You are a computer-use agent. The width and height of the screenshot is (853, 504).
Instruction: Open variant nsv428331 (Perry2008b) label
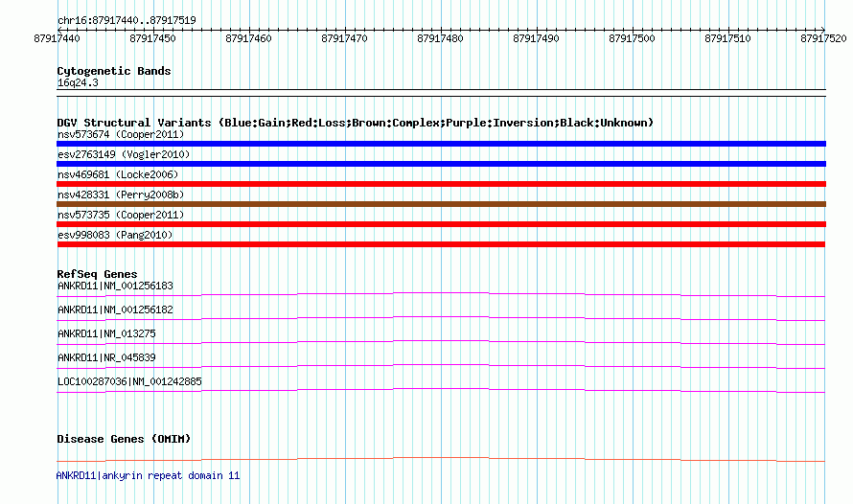[x=121, y=195]
